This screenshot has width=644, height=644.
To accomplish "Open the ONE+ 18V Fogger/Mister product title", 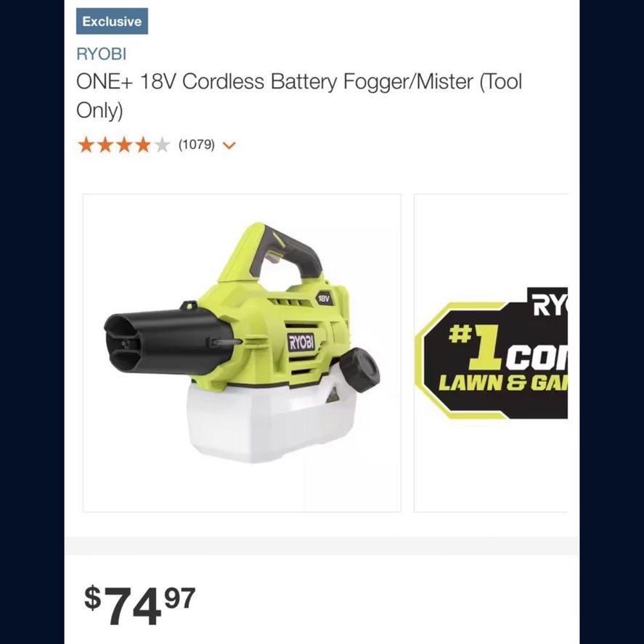I will 299,96.
